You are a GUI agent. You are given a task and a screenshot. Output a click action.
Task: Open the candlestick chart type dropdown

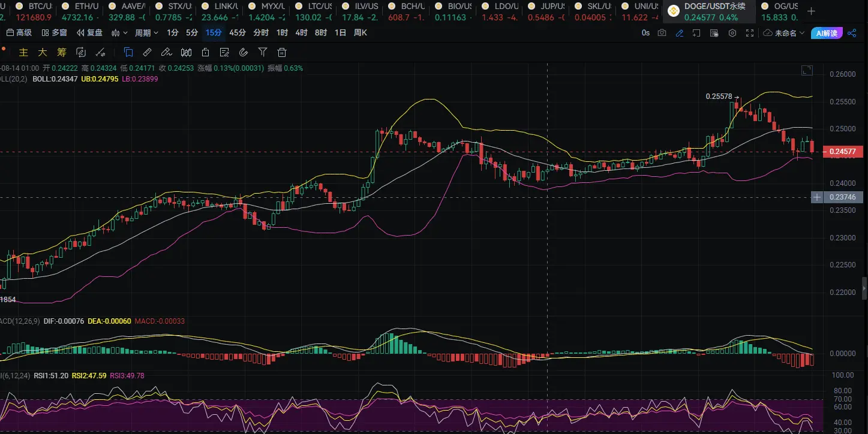[119, 32]
